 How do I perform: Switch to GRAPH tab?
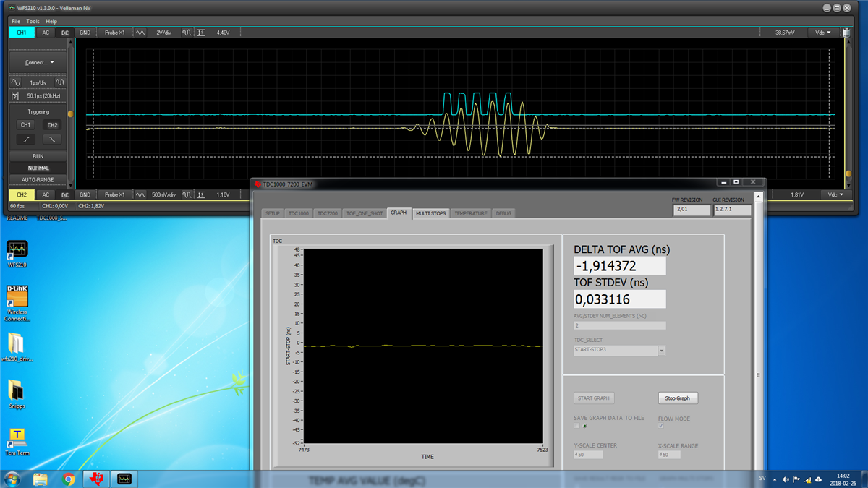click(399, 213)
